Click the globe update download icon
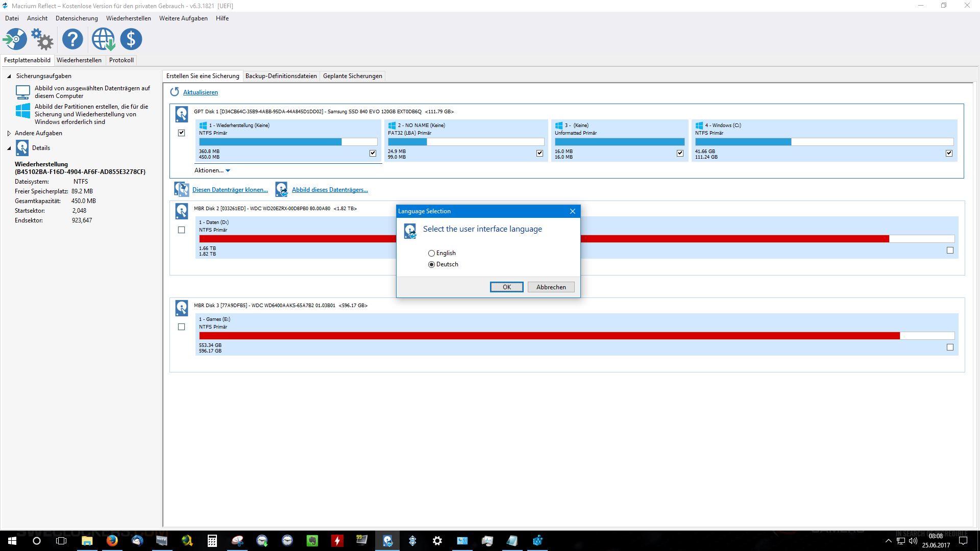The image size is (980, 551). (x=103, y=39)
